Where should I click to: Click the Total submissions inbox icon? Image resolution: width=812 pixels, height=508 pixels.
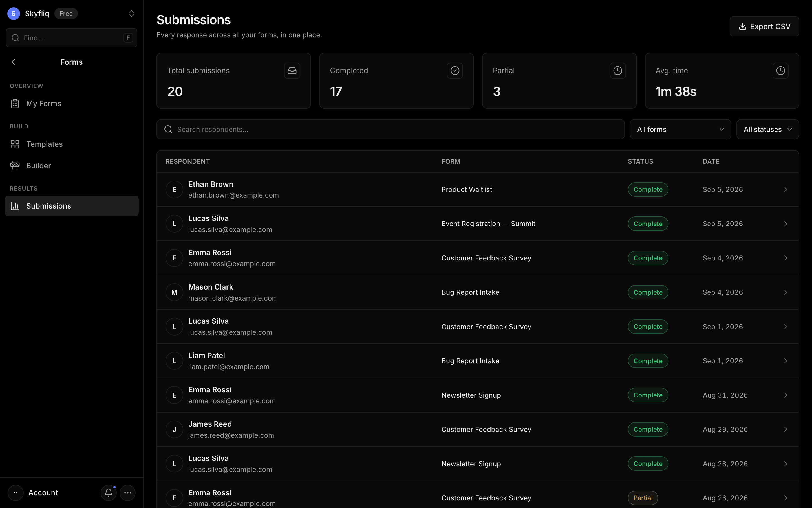pyautogui.click(x=292, y=71)
